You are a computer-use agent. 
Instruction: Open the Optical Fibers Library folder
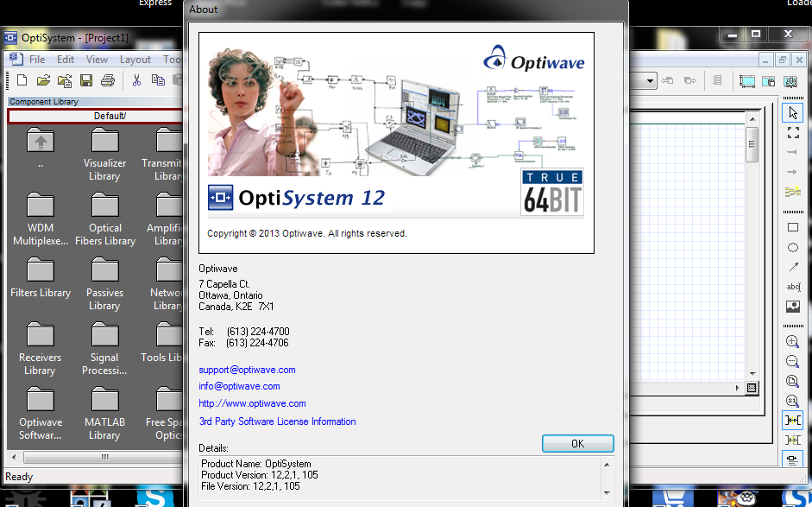pyautogui.click(x=105, y=219)
